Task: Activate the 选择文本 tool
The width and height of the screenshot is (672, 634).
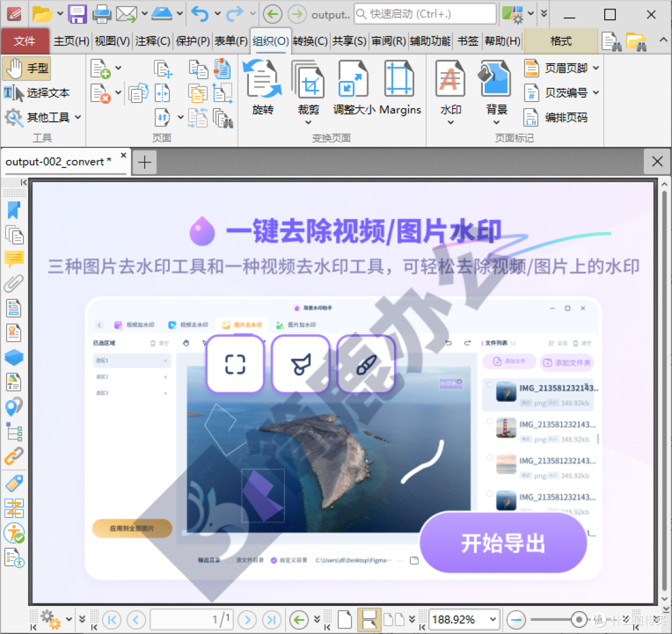Action: (x=37, y=93)
